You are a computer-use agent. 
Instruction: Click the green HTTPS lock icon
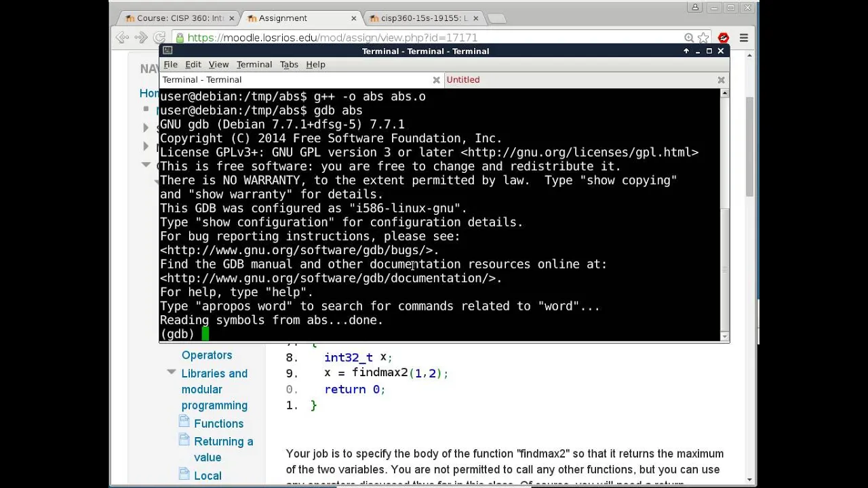click(x=179, y=38)
